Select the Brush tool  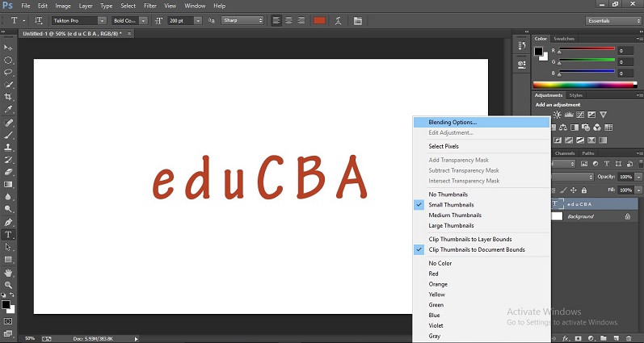click(x=8, y=135)
